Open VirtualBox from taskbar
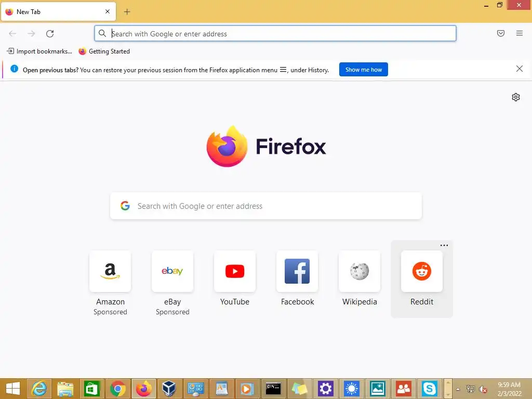Viewport: 532px width, 399px height. [169, 389]
